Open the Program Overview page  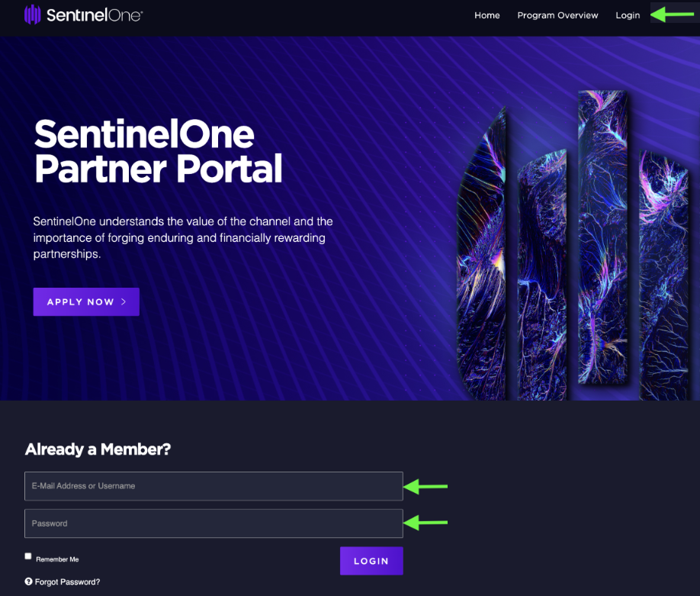click(x=557, y=15)
